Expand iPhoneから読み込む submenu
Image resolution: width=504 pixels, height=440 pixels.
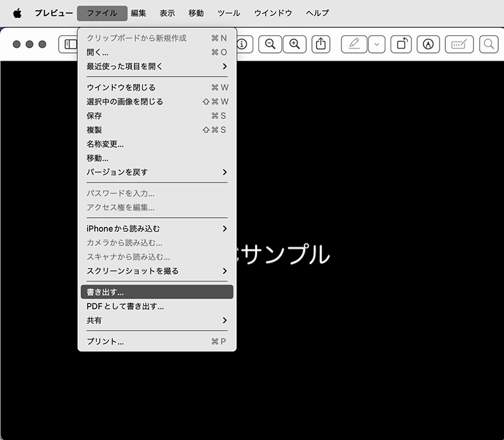tap(157, 229)
